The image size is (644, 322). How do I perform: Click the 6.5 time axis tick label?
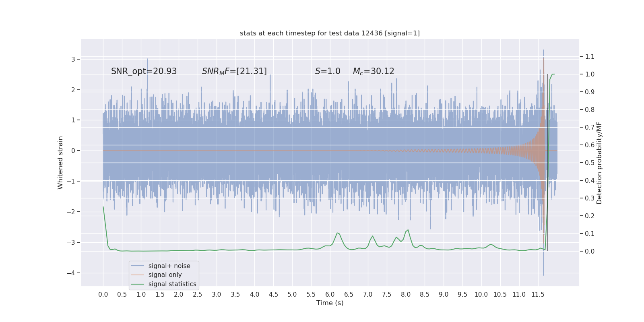(349, 294)
